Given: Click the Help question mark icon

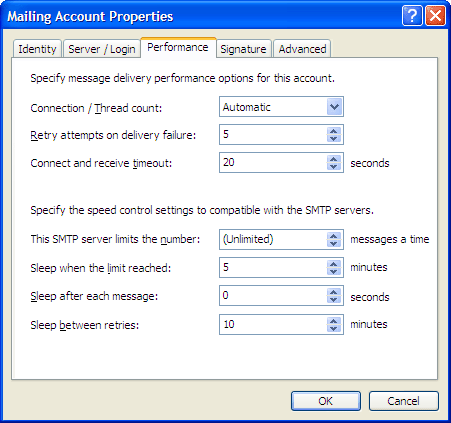Looking at the screenshot, I should 412,15.
